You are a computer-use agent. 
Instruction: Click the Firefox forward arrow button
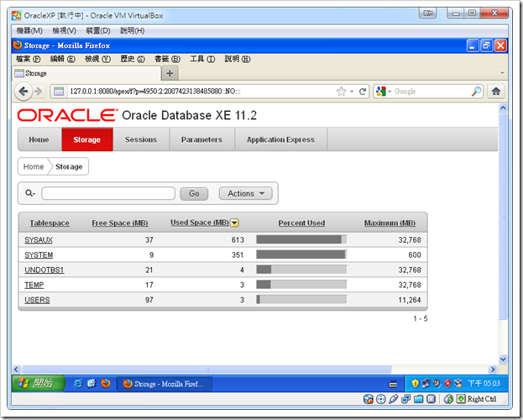tap(39, 92)
